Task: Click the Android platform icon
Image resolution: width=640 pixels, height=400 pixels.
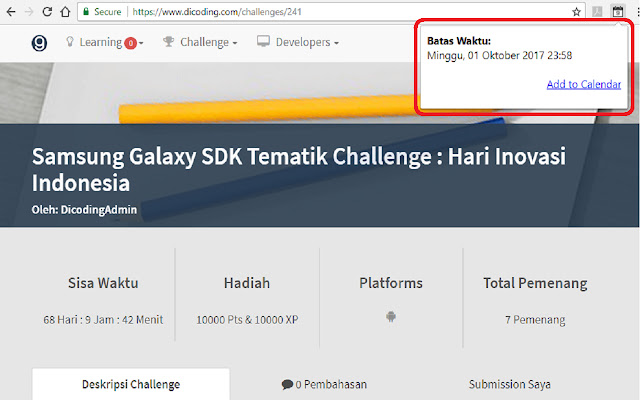Action: coord(391,316)
